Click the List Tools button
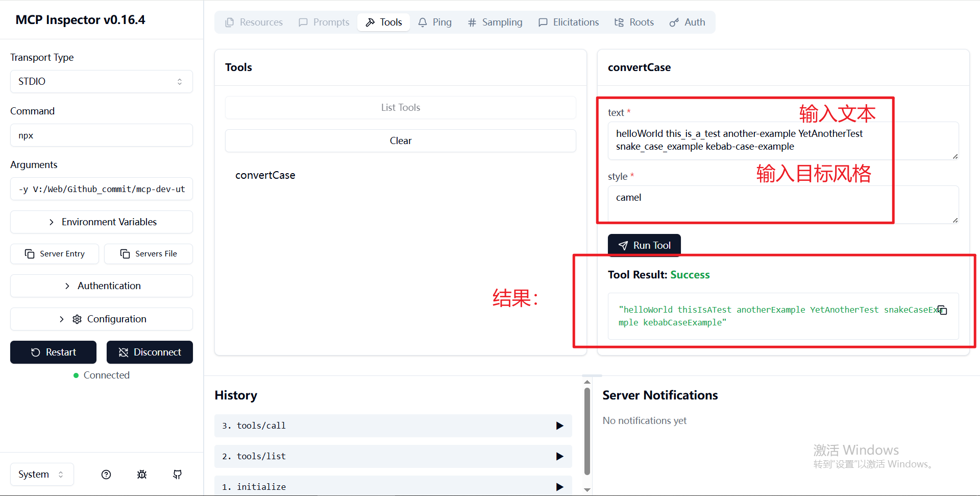 401,107
